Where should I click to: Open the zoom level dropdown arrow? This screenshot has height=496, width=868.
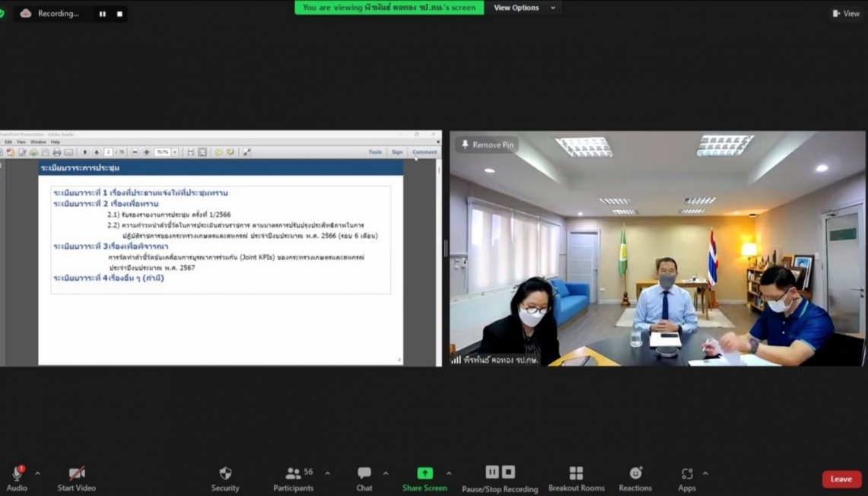point(175,152)
